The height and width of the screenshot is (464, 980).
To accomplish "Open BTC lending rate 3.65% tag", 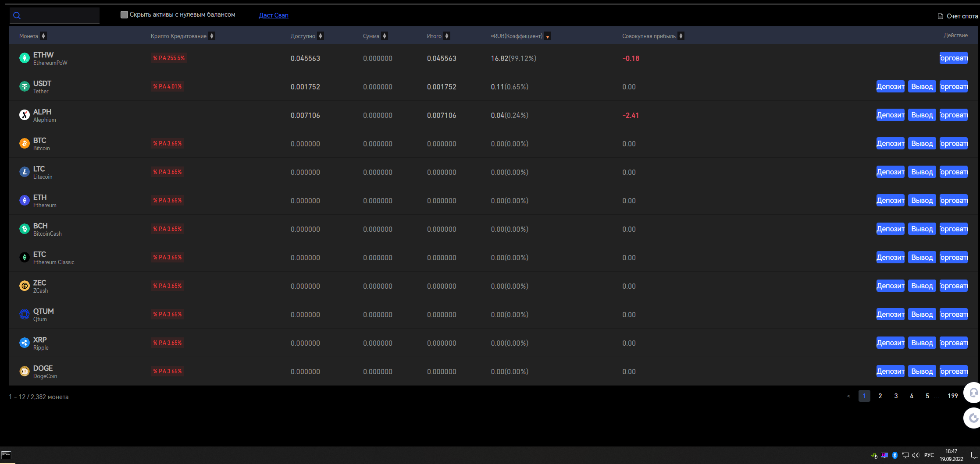I will tap(167, 143).
